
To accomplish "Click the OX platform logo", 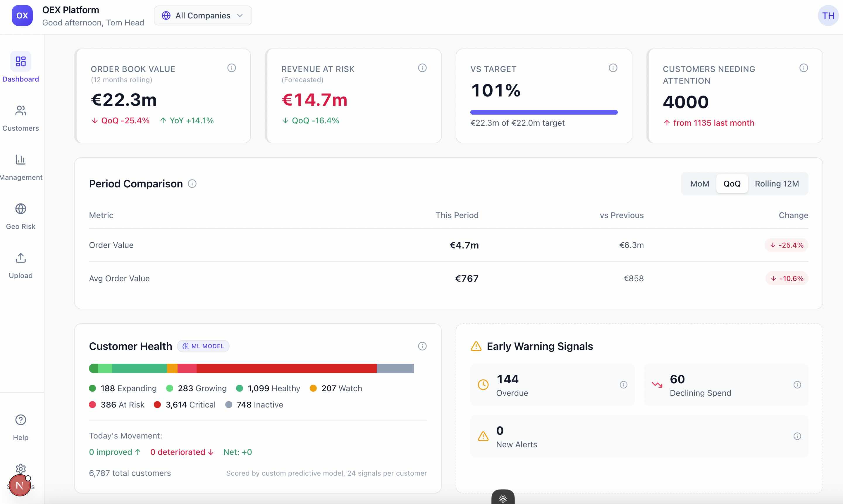I will 22,15.
